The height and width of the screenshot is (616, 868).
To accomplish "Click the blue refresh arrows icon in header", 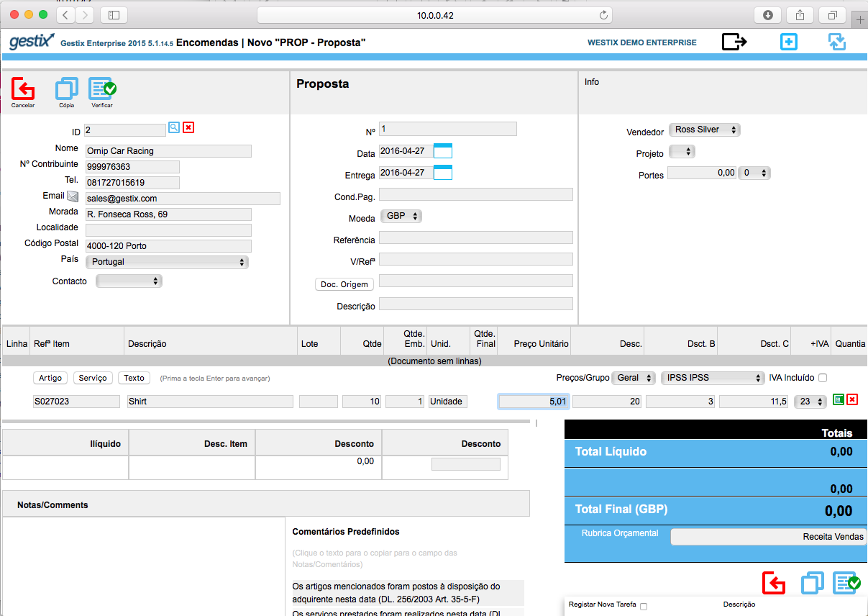I will 836,42.
